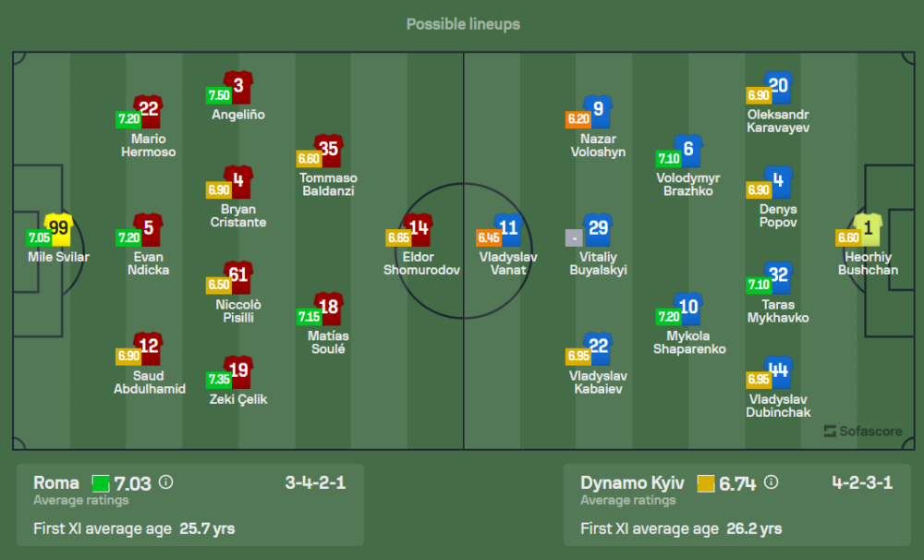924x560 pixels.
Task: Select Mykola Shaparenko's number 10 jersey
Action: click(x=688, y=308)
